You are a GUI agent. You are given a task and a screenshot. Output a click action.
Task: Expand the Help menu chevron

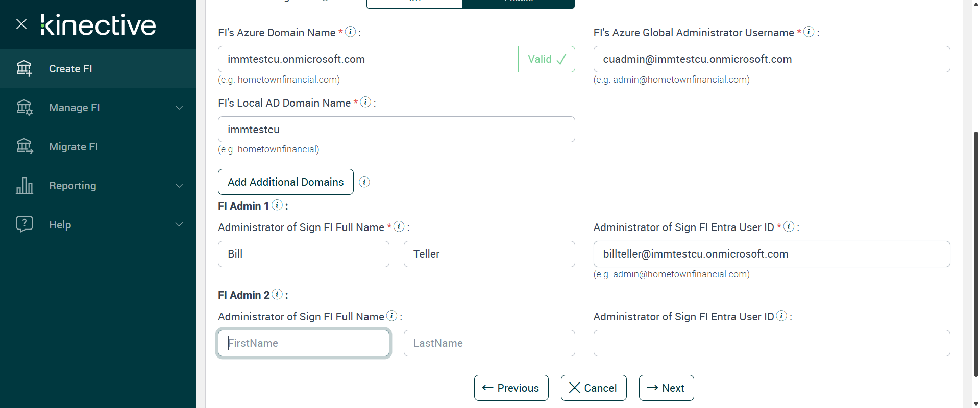(x=179, y=224)
